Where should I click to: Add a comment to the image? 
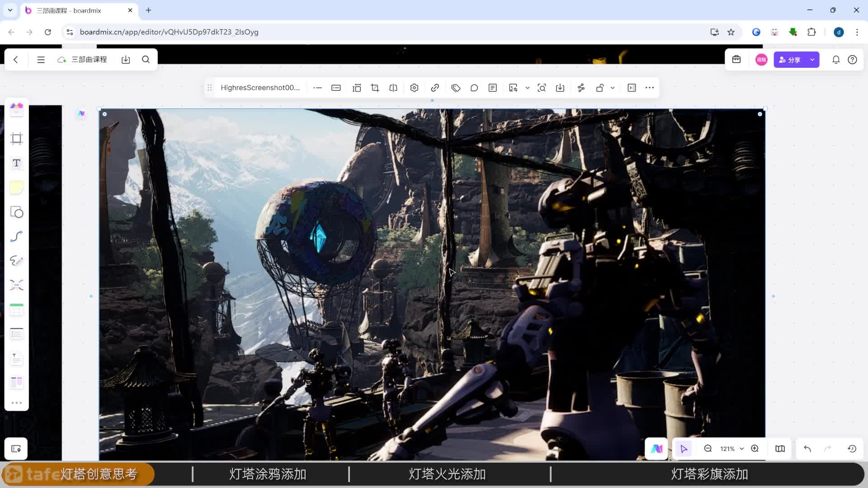point(474,88)
